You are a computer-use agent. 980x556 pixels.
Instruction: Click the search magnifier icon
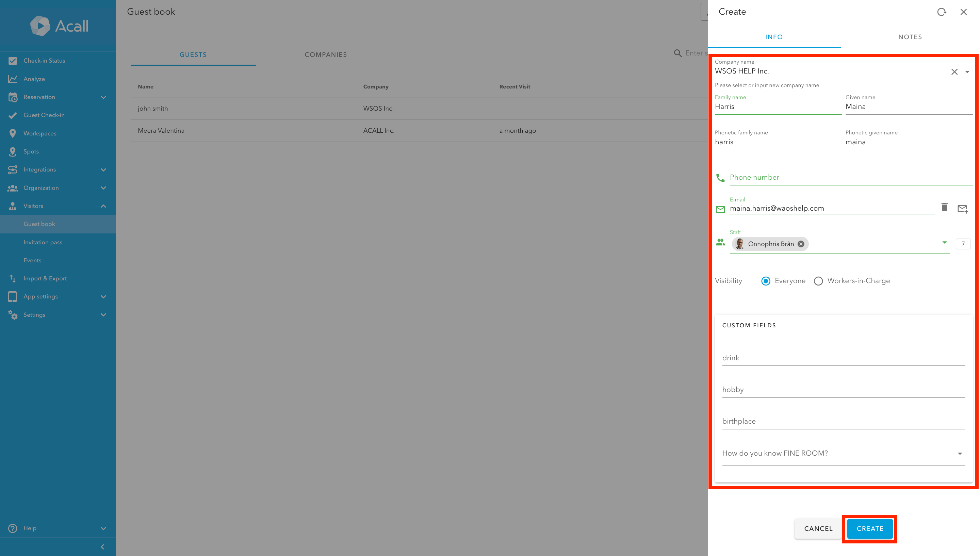click(x=677, y=53)
